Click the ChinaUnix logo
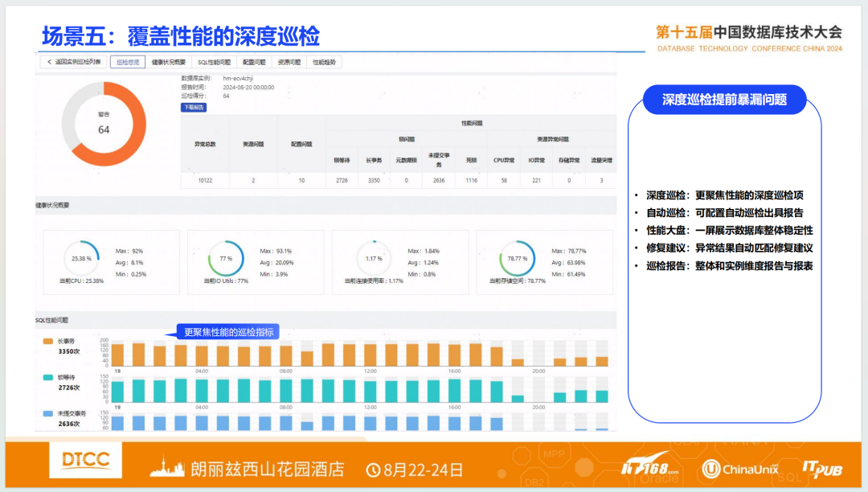868x492 pixels. point(740,469)
